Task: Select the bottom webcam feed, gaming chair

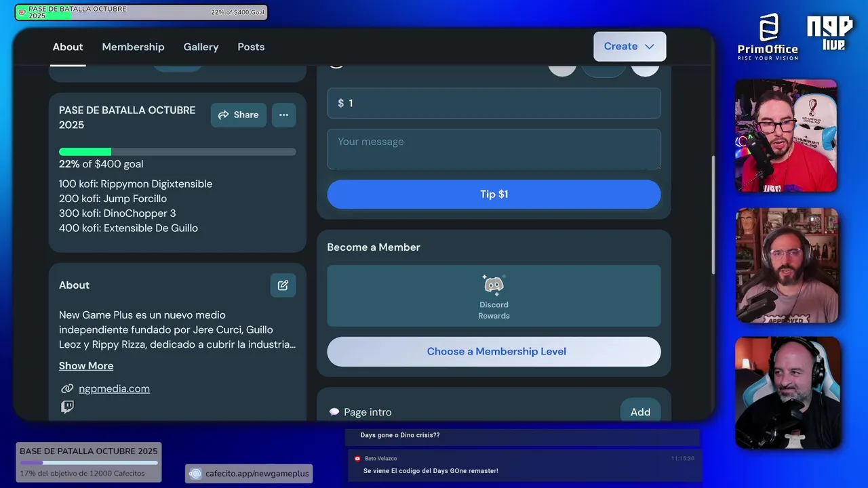Action: coord(788,393)
